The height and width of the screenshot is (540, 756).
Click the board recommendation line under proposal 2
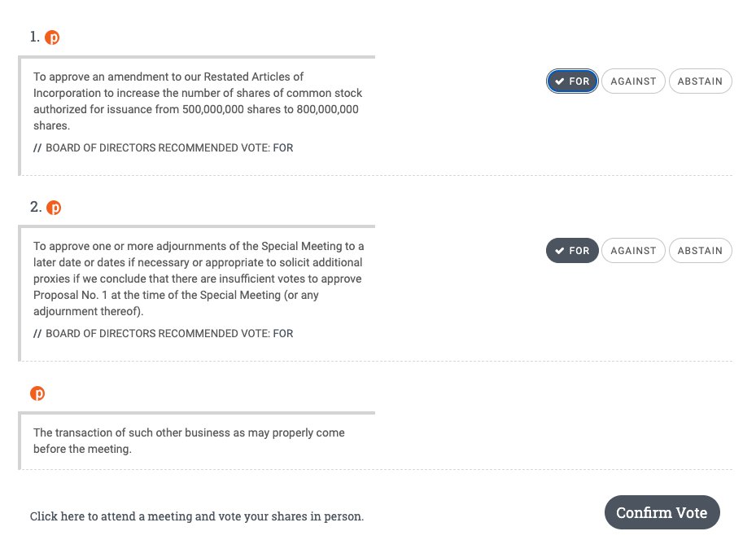tap(163, 333)
